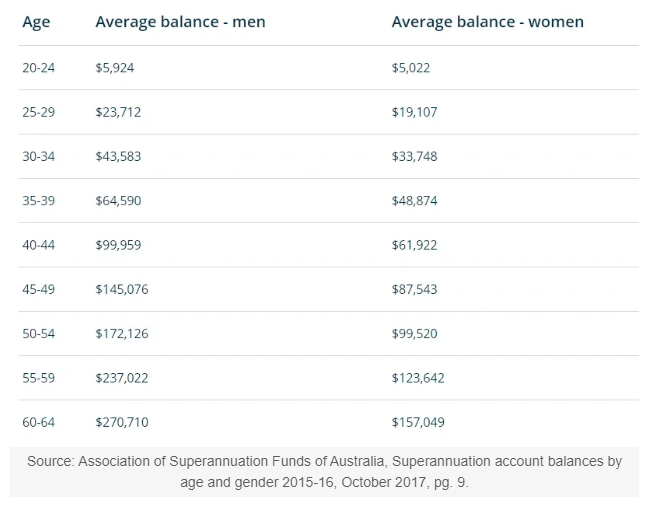Click the Age column header

36,22
